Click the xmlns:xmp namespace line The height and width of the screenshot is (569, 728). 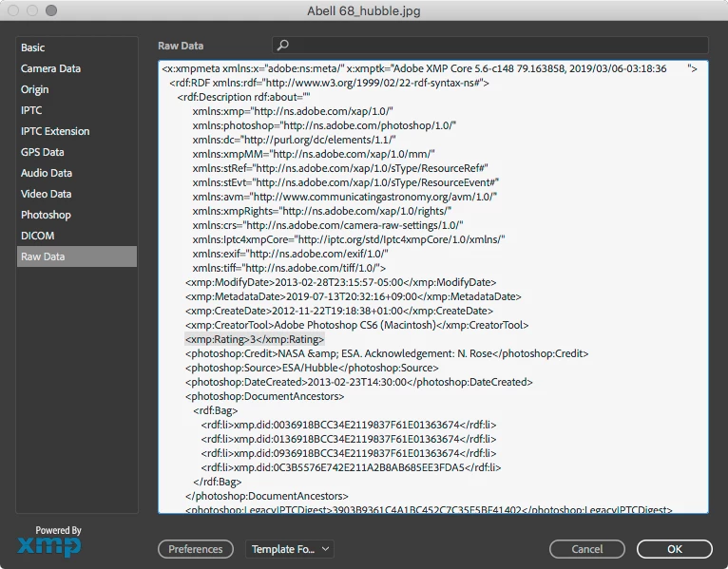point(293,111)
